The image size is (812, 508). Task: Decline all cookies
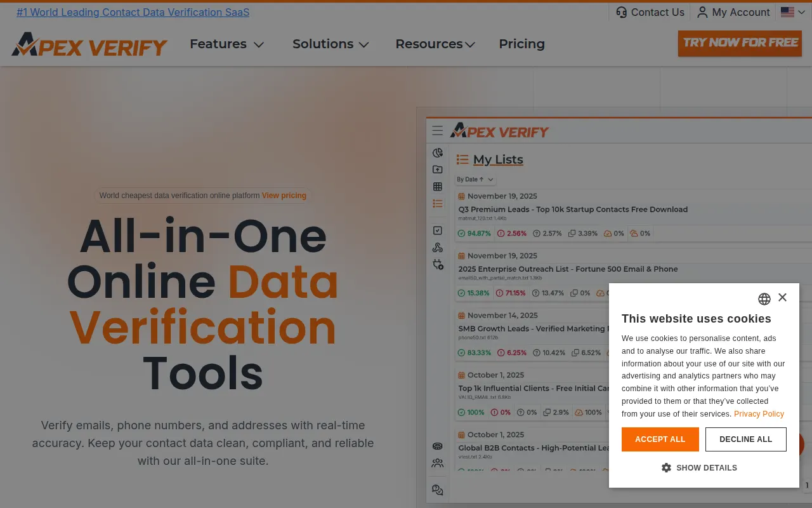pos(746,439)
